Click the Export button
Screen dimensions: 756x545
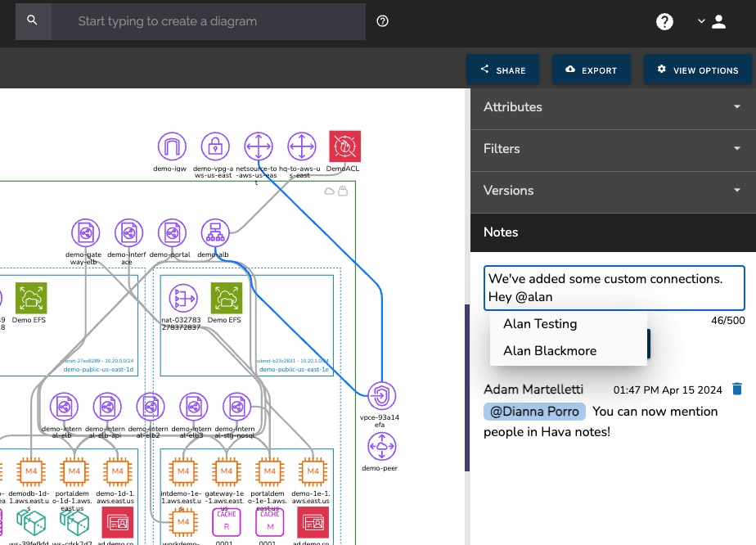tap(591, 70)
